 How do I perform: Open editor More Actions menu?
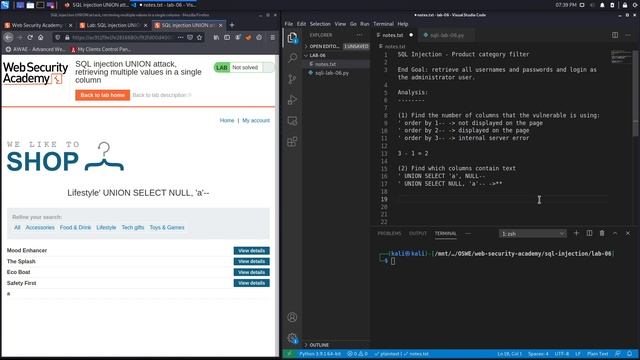[628, 35]
